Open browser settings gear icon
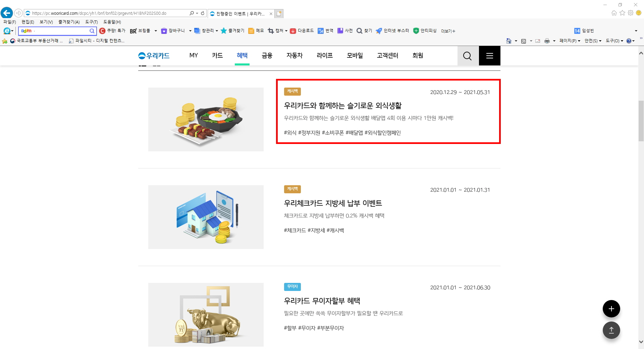Screen dimensions: 644x349 631,13
